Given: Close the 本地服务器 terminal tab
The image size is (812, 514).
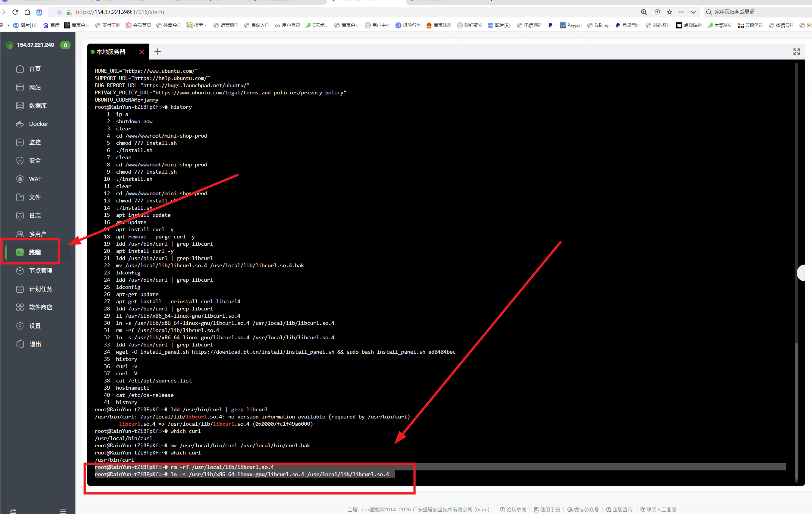Looking at the screenshot, I should (142, 52).
